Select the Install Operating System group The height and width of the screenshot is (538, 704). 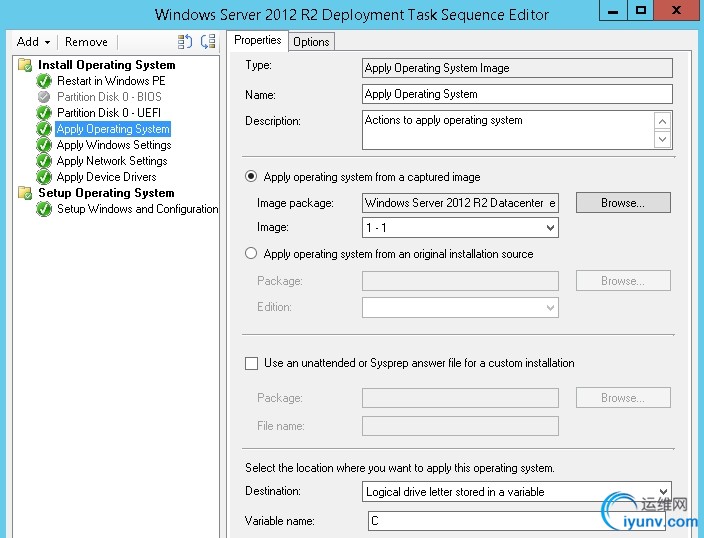point(106,65)
